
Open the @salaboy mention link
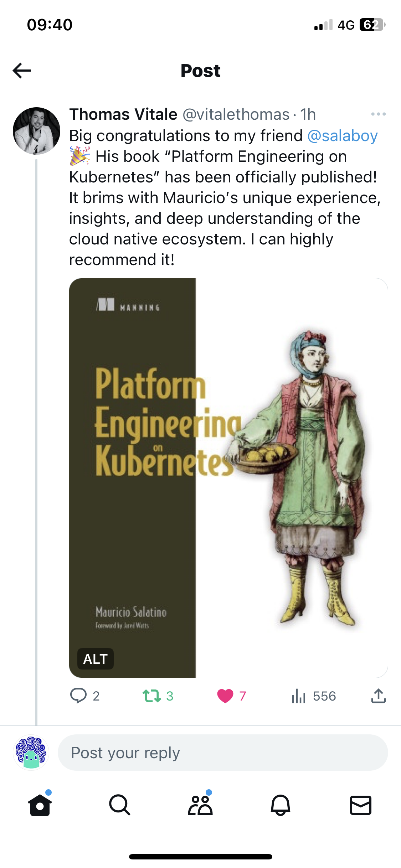[x=343, y=136]
